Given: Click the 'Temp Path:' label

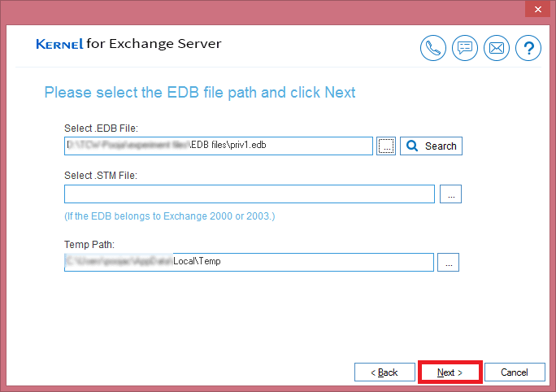Looking at the screenshot, I should click(x=89, y=245).
